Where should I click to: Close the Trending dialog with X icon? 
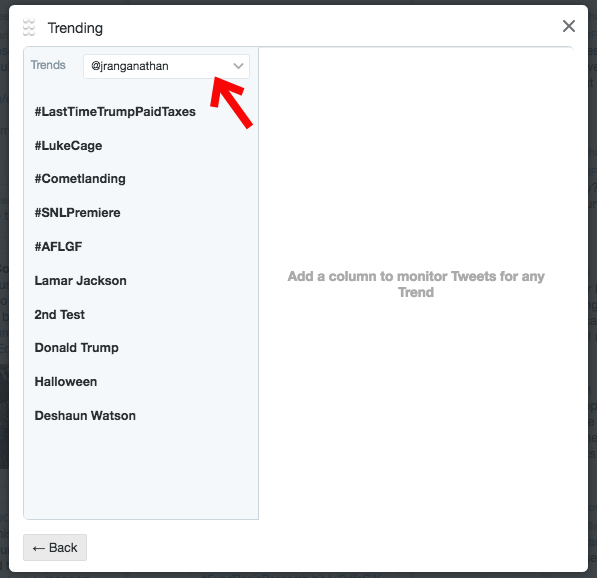point(569,26)
